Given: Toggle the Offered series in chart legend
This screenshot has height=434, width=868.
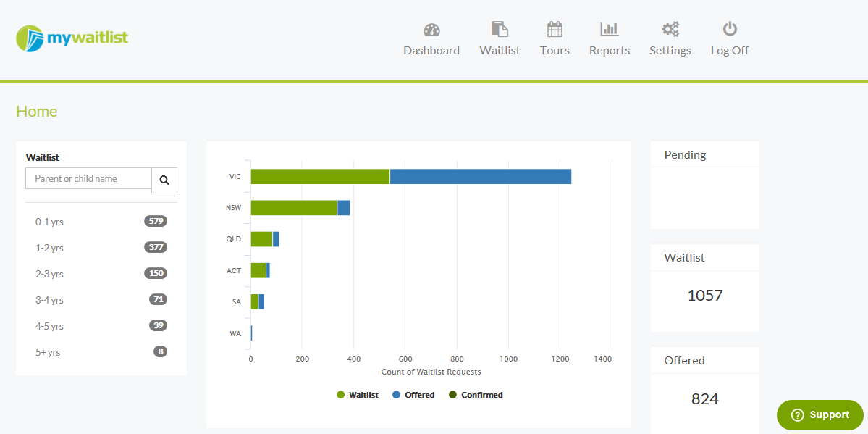Looking at the screenshot, I should [413, 395].
